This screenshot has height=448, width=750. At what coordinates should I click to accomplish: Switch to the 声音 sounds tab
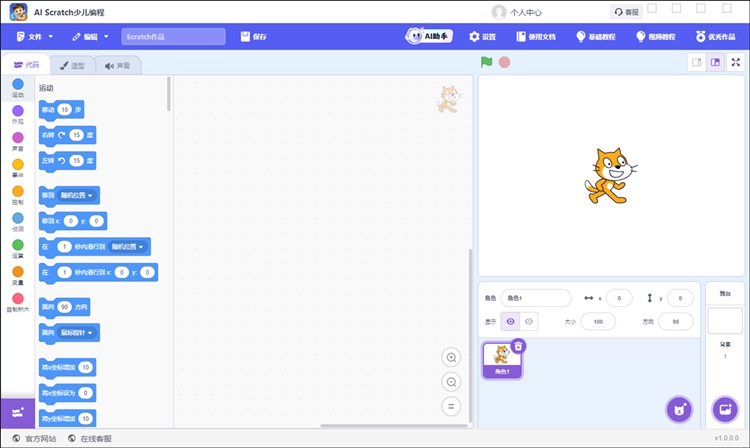(117, 65)
